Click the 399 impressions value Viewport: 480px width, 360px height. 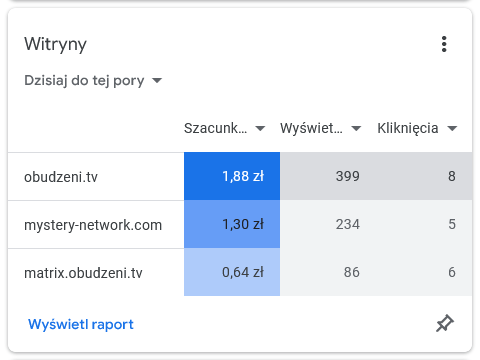(x=348, y=176)
